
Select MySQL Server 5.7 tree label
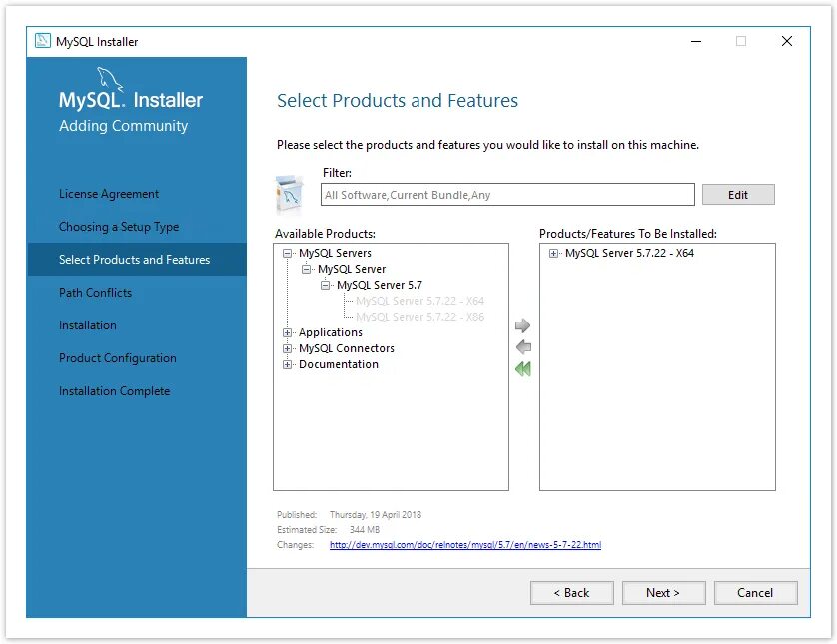(x=380, y=285)
